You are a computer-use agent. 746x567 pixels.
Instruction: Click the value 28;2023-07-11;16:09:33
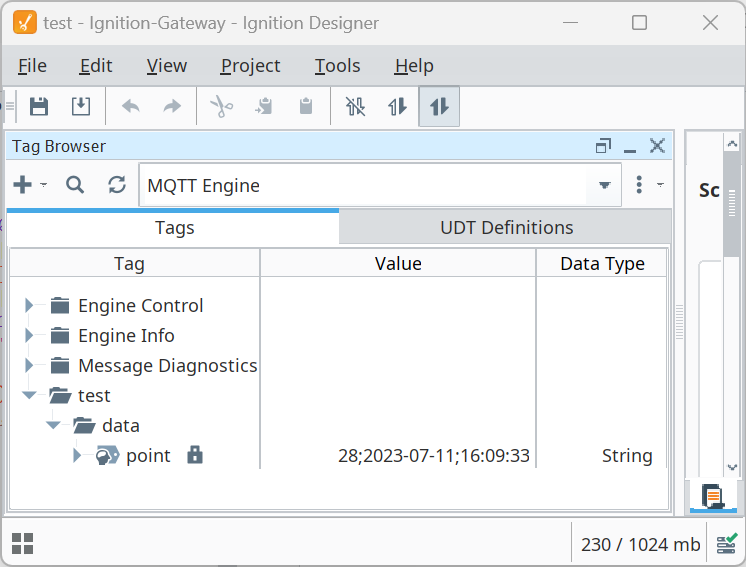(433, 456)
